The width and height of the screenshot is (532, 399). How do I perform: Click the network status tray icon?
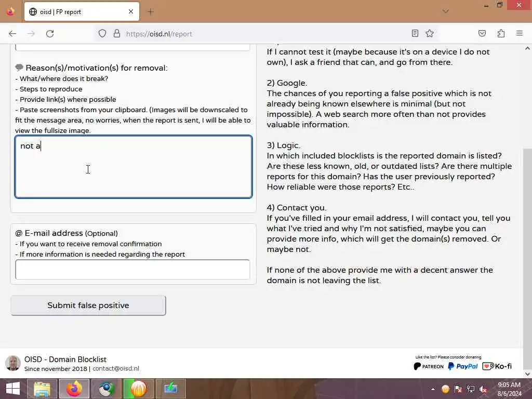(x=471, y=389)
